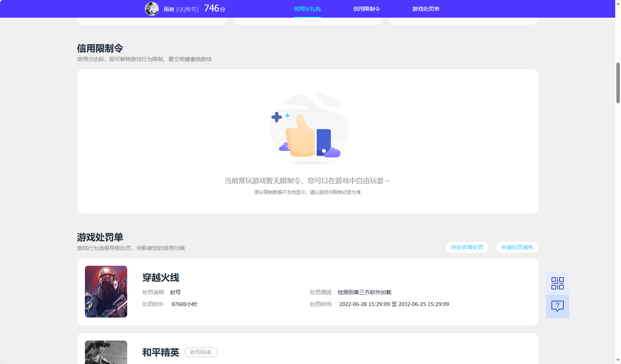The width and height of the screenshot is (621, 364).
Task: Click the [QQ账号] account type label
Action: pos(188,9)
